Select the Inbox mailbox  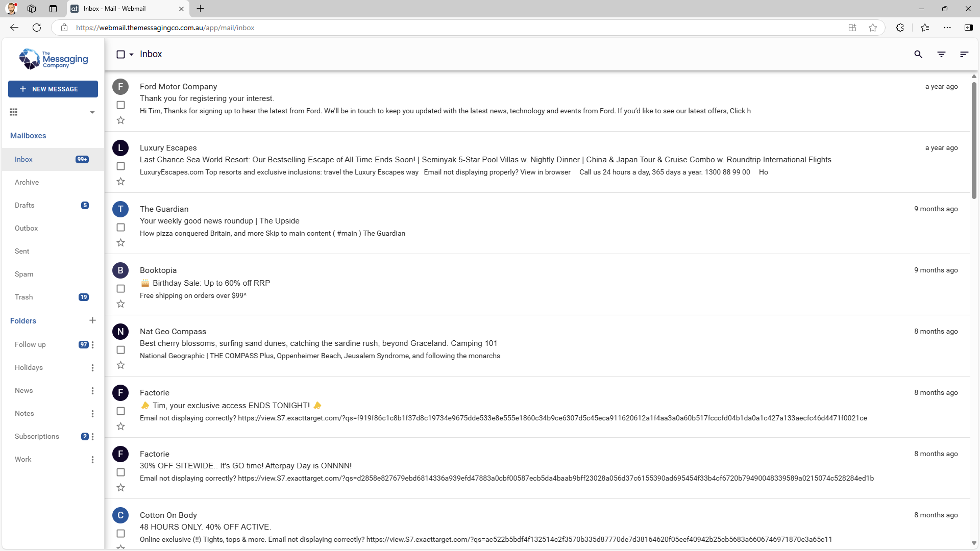tap(53, 159)
